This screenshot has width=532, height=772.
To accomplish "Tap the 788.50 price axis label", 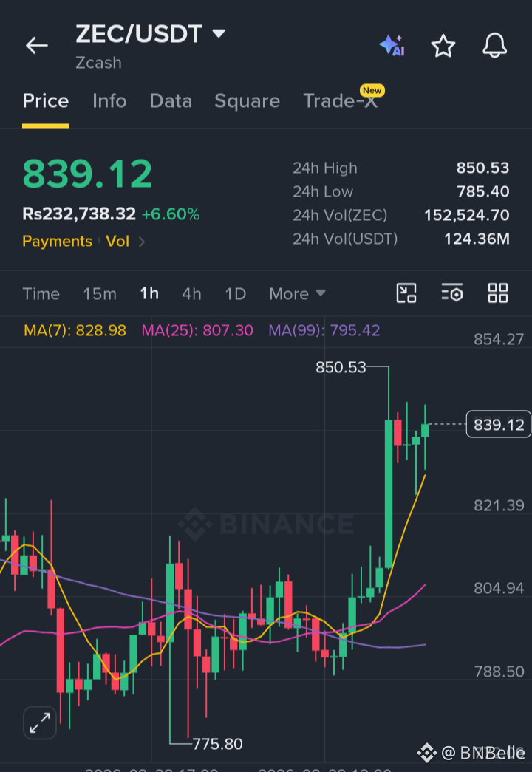I will point(499,672).
